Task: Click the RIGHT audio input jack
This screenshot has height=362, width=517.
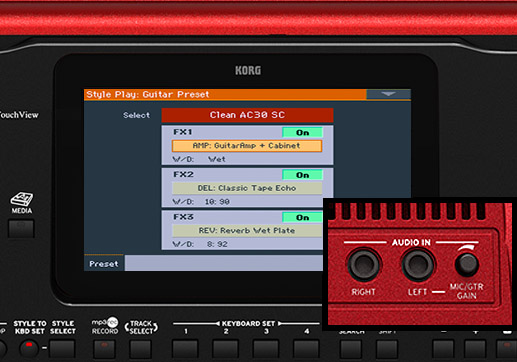Action: [x=364, y=265]
